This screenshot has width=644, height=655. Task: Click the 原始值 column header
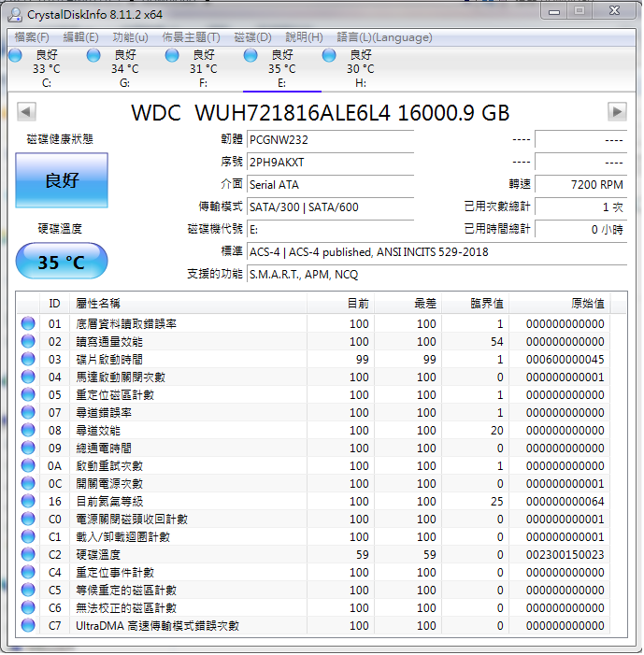pos(559,304)
